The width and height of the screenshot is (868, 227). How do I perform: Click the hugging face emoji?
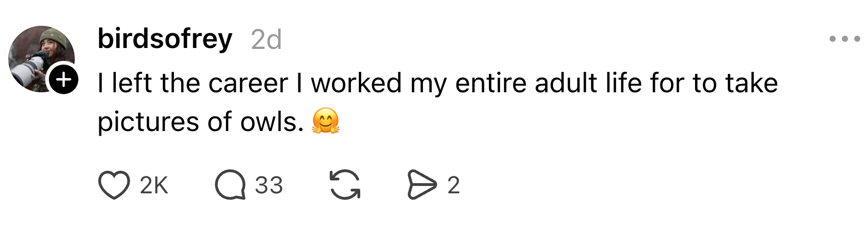tap(326, 121)
